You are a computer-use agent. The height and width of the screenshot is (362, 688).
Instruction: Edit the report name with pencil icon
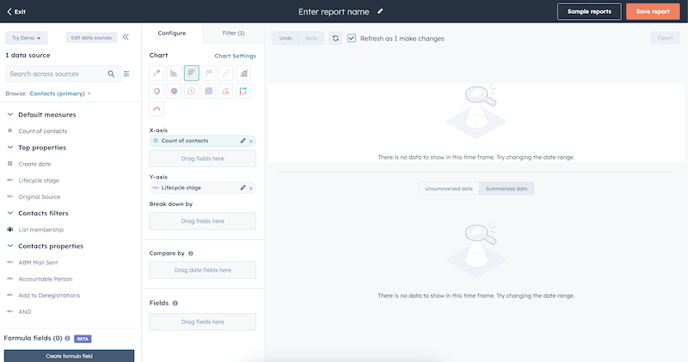coord(380,11)
